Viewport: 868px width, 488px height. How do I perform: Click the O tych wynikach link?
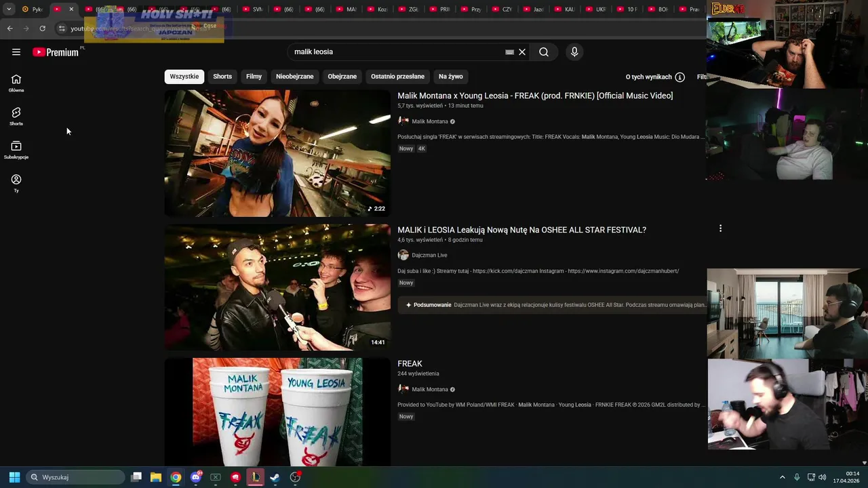tap(648, 77)
